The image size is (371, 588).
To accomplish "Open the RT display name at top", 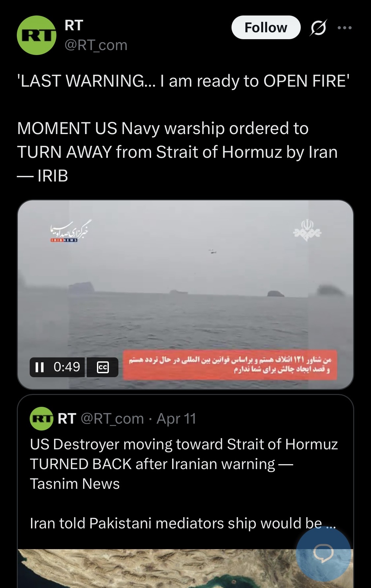I will click(74, 25).
